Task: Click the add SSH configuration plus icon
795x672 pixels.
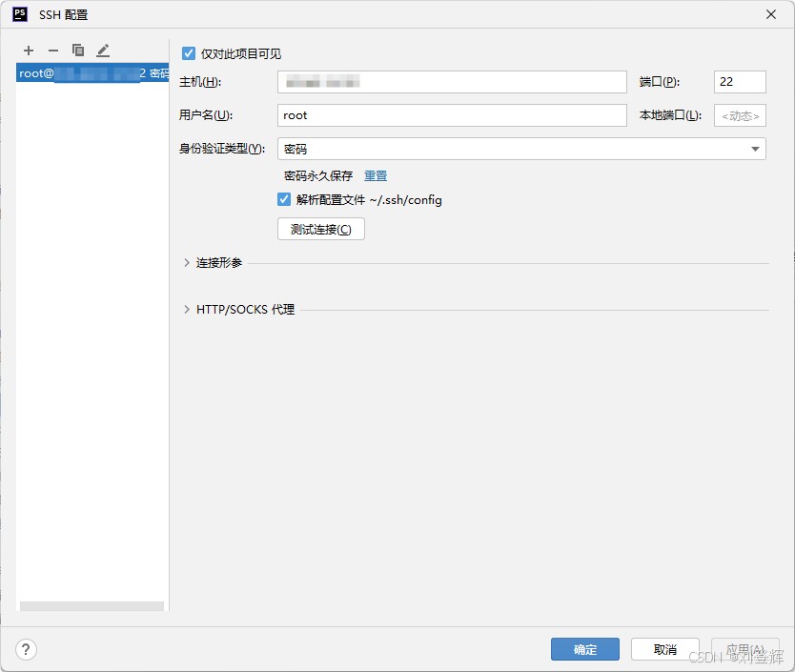Action: 29,51
